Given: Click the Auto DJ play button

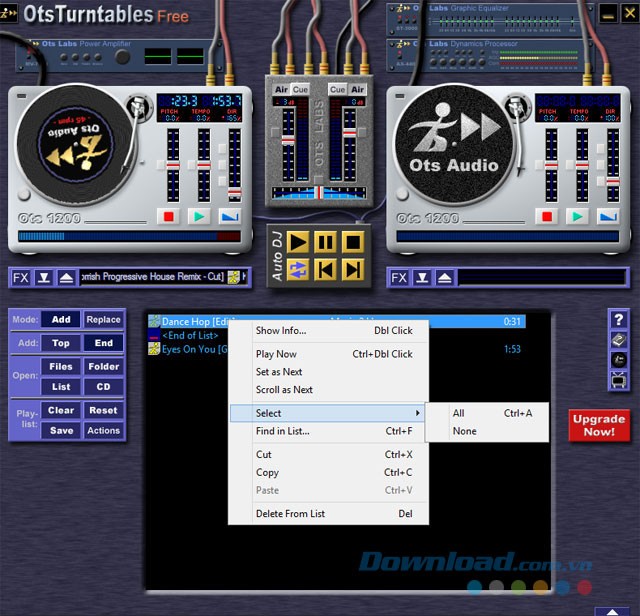Looking at the screenshot, I should click(298, 242).
